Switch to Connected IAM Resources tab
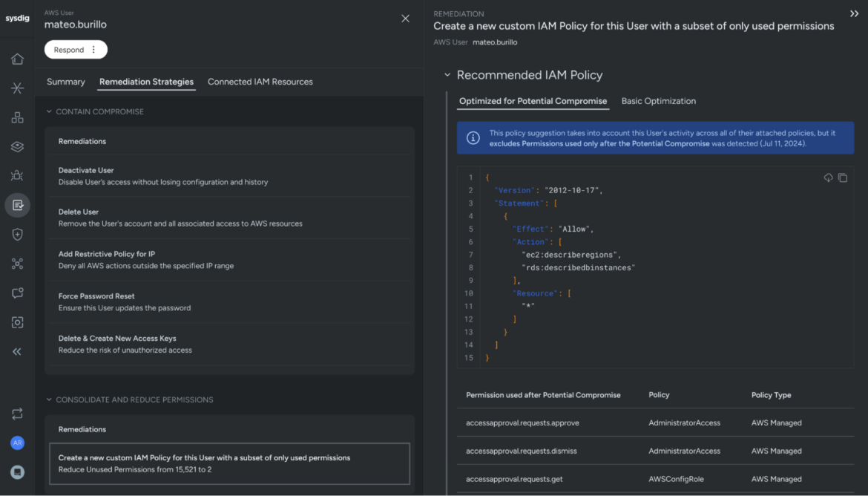Image resolution: width=868 pixels, height=496 pixels. click(x=260, y=82)
